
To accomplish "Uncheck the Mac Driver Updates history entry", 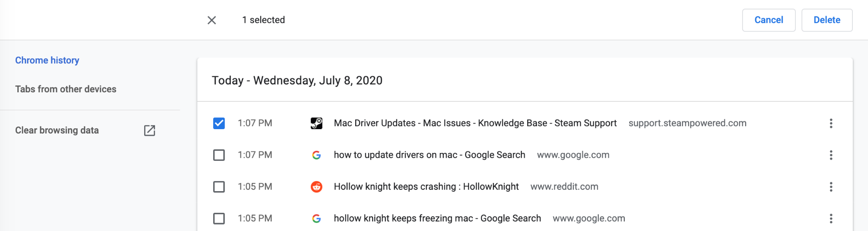I will [x=219, y=124].
